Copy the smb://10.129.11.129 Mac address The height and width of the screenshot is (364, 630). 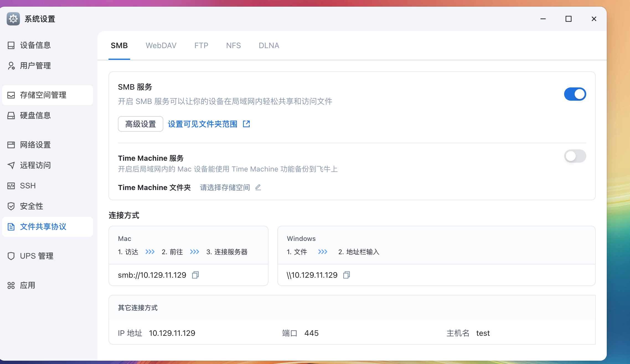(x=195, y=275)
